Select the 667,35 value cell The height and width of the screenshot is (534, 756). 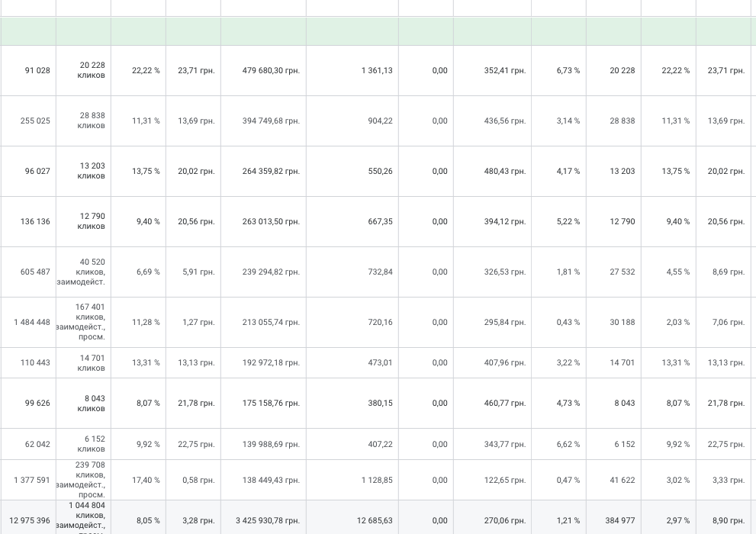tap(380, 221)
